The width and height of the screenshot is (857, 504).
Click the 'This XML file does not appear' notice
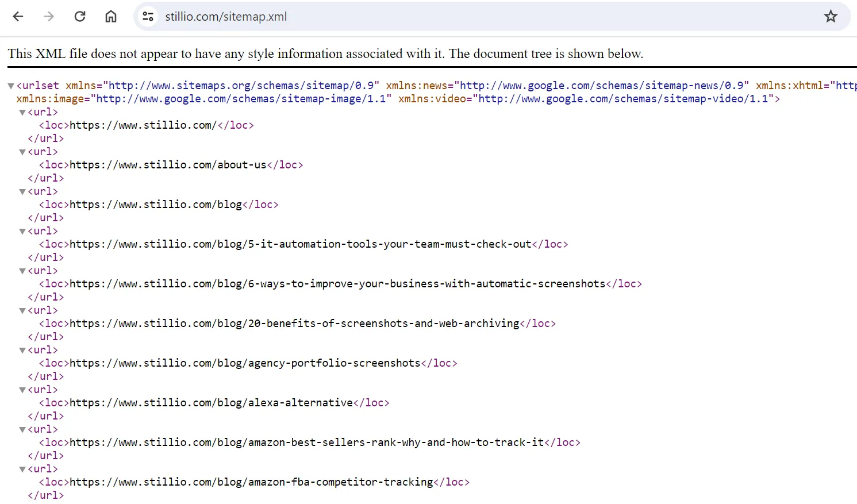click(x=325, y=53)
